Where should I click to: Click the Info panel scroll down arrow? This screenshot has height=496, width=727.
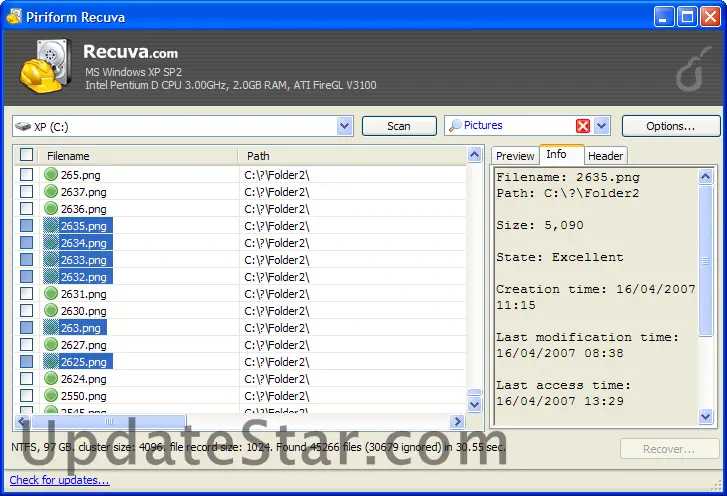coord(706,416)
